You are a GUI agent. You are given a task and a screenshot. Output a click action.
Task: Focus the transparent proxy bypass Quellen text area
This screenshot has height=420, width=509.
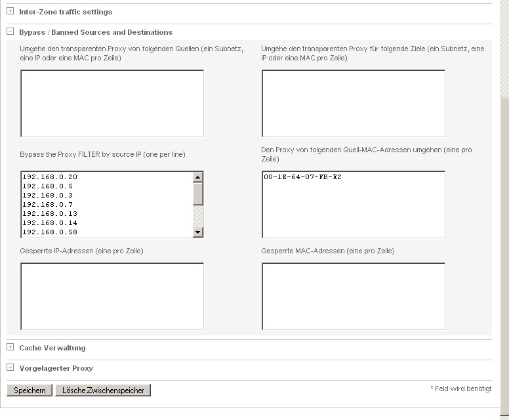(112, 103)
